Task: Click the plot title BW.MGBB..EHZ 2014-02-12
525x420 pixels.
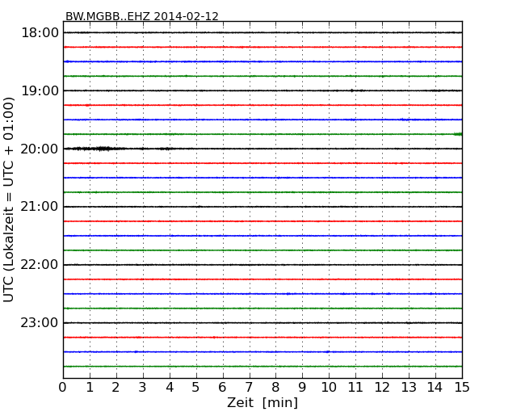Action: [141, 16]
